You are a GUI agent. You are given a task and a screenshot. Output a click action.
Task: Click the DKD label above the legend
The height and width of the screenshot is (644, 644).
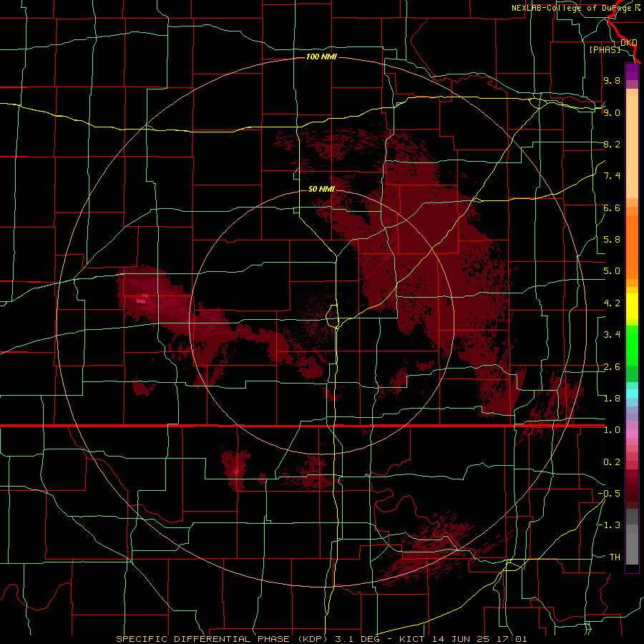pos(629,43)
